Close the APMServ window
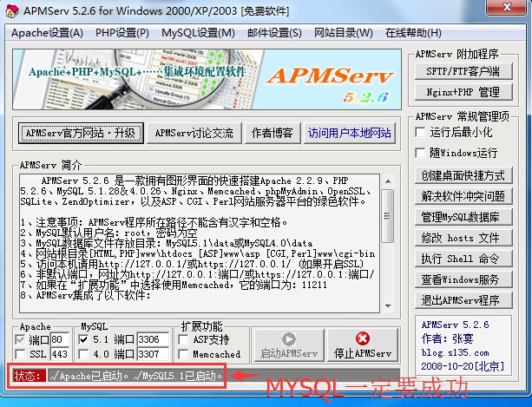 pyautogui.click(x=507, y=7)
